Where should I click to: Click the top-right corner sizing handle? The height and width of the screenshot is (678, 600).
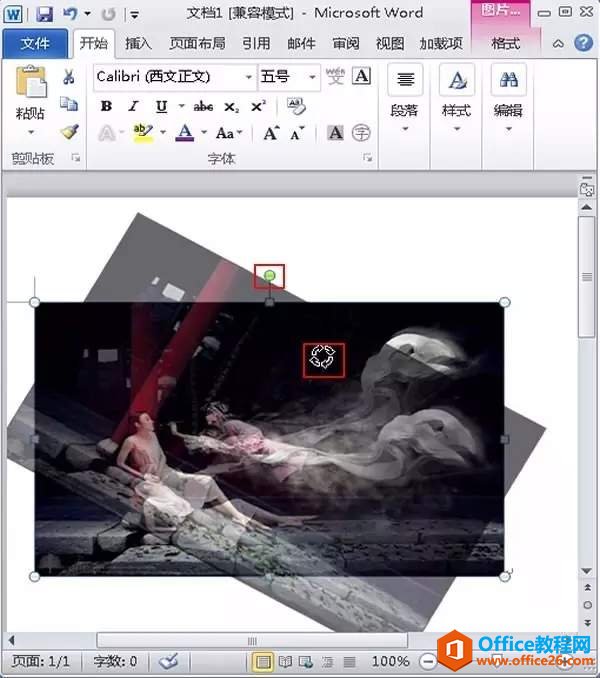(504, 302)
